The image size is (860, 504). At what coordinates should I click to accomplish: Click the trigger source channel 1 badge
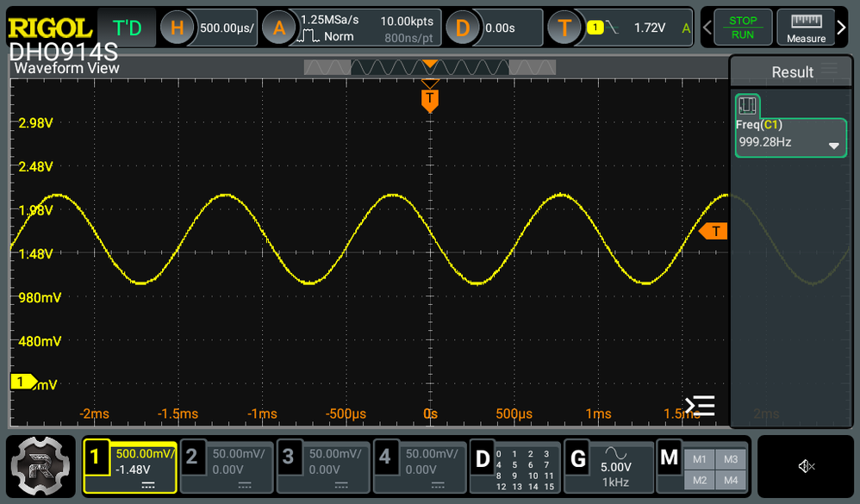pyautogui.click(x=595, y=28)
